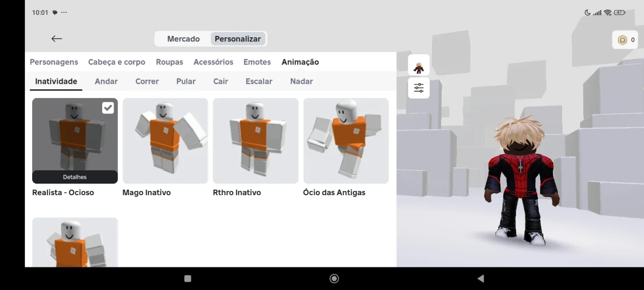This screenshot has height=290, width=644.
Task: Switch to the Mercado tab
Action: [183, 39]
